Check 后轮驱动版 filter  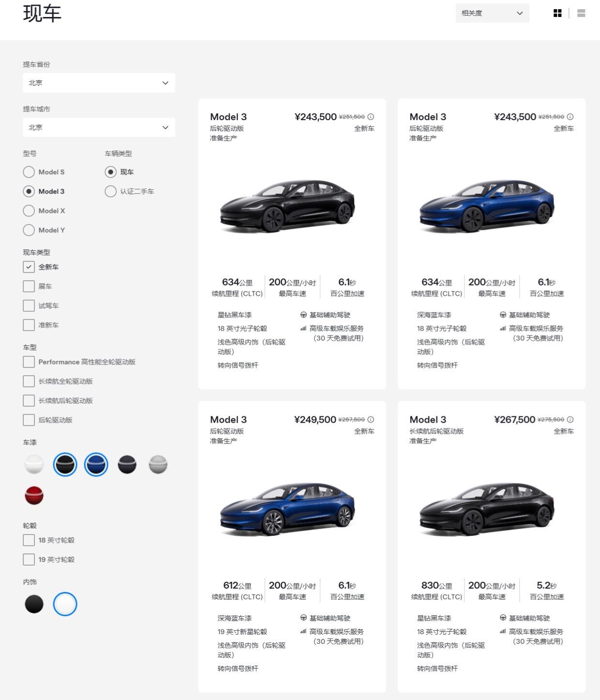coord(29,420)
